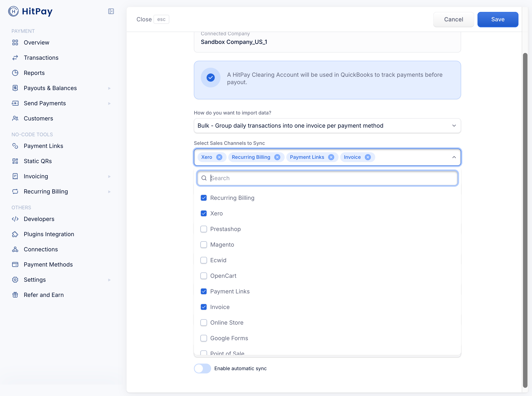The width and height of the screenshot is (532, 396).
Task: Expand the Payouts & Balances submenu
Action: pos(109,88)
